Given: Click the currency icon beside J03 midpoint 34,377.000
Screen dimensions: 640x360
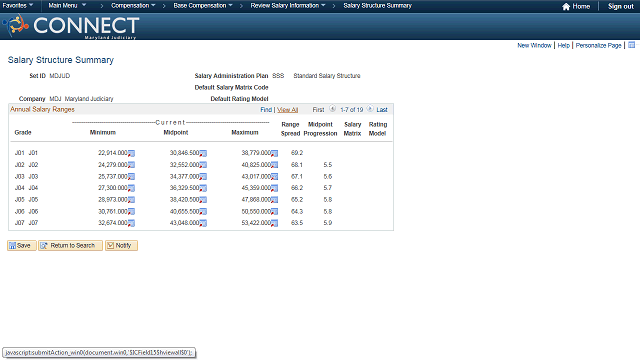Looking at the screenshot, I should tap(203, 177).
